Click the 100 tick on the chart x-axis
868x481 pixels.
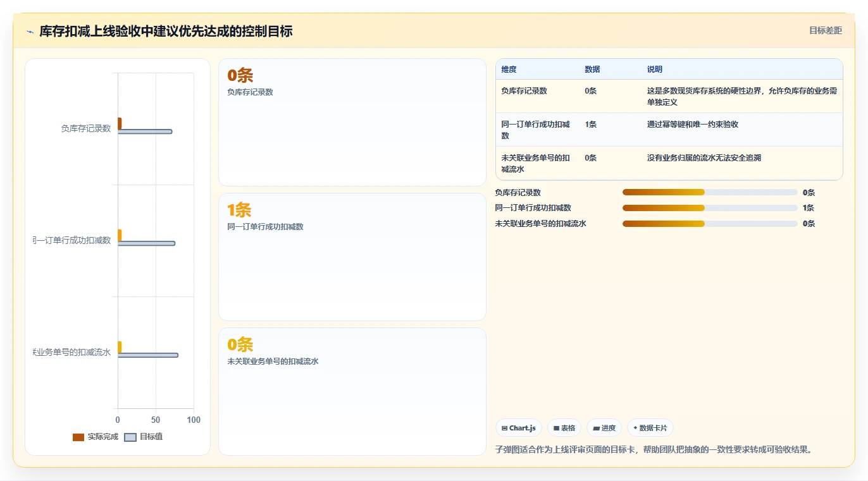[194, 420]
